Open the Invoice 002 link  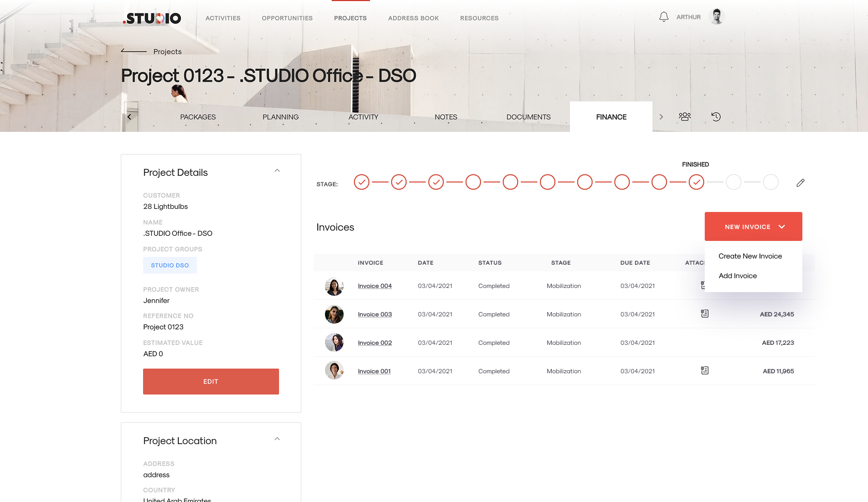pyautogui.click(x=375, y=342)
